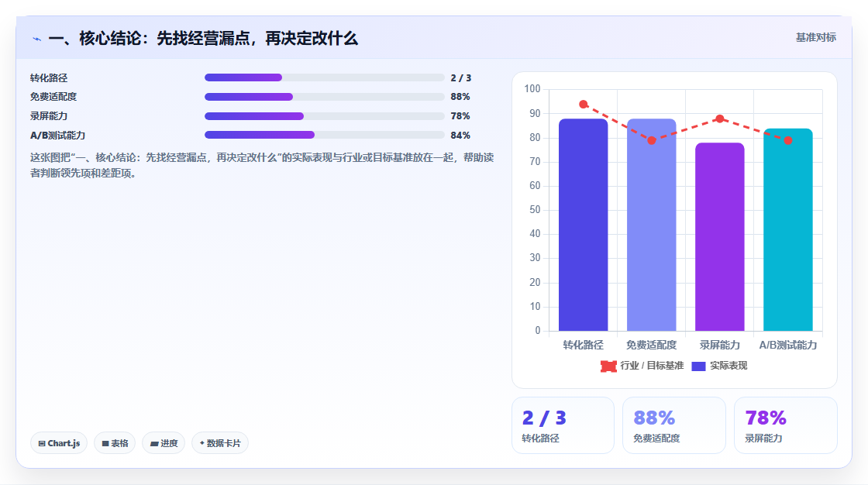The width and height of the screenshot is (868, 485).
Task: Click the 免费适配度 progress bar
Action: 325,97
